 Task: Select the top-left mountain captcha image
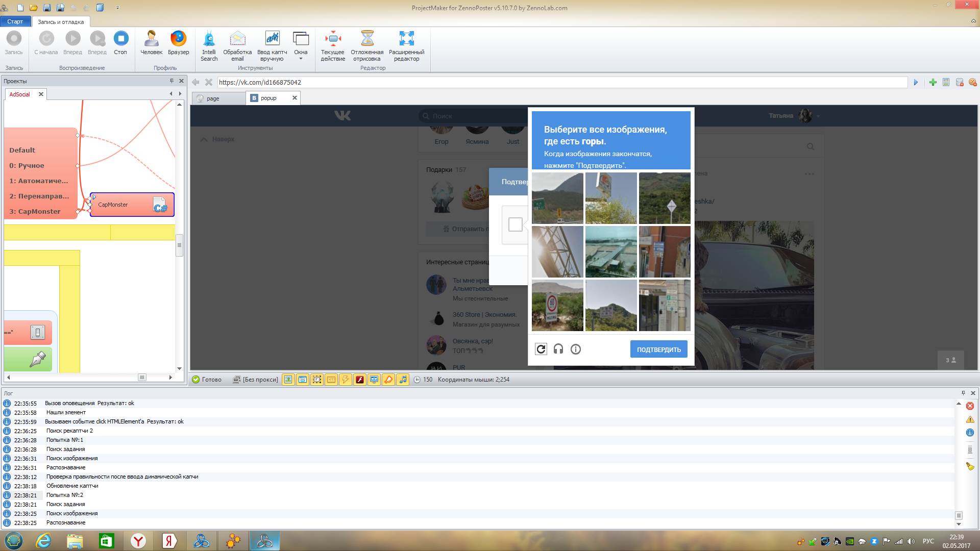[557, 198]
